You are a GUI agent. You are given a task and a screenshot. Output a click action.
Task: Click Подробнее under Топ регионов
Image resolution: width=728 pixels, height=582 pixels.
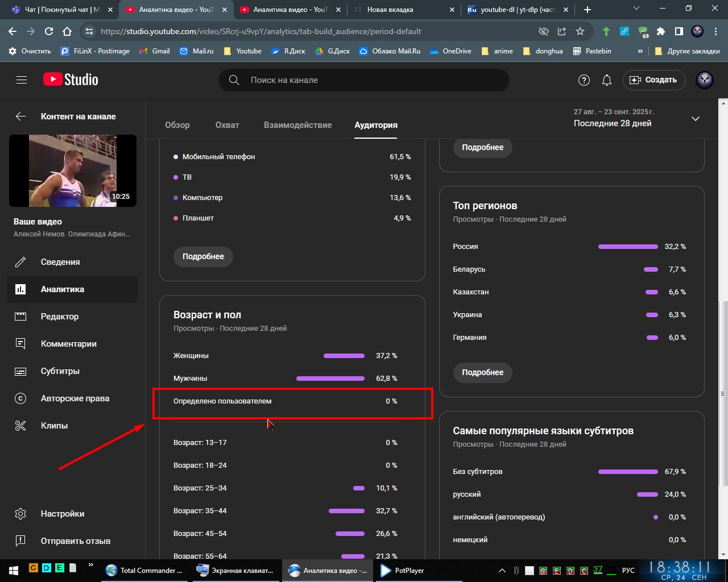click(x=482, y=372)
